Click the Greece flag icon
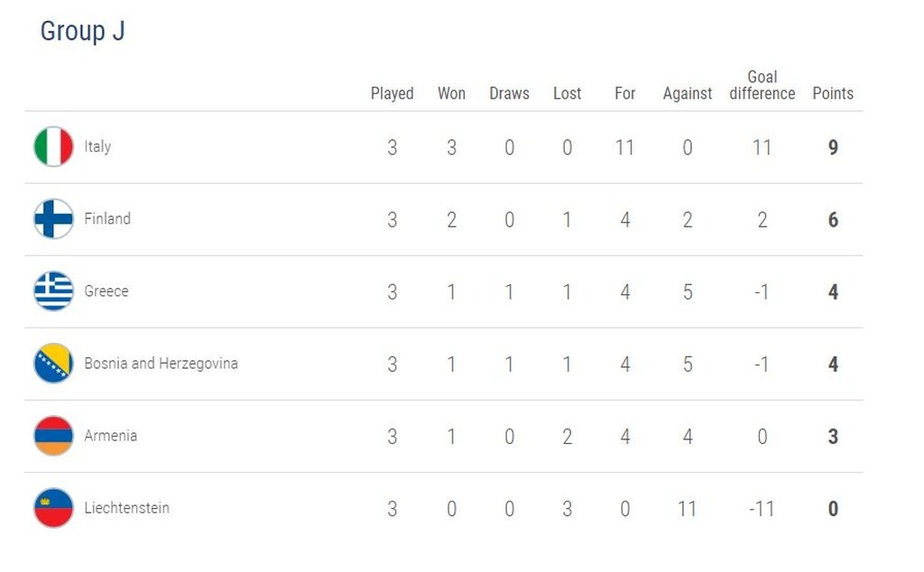 click(53, 291)
